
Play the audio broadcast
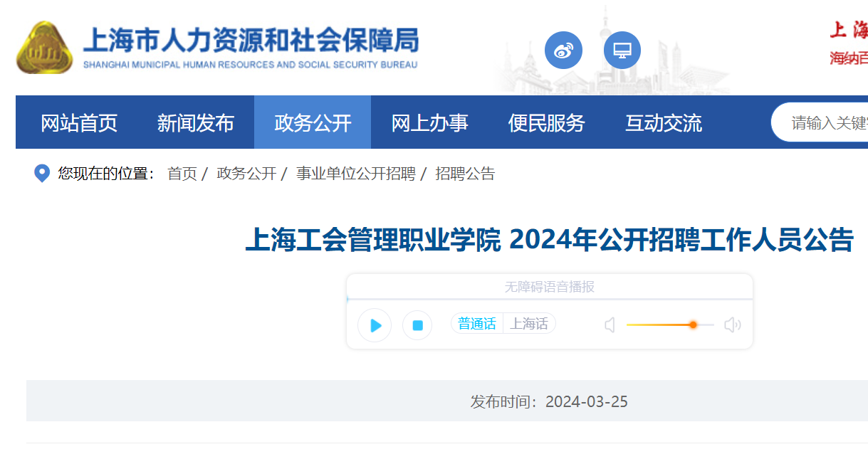(x=375, y=325)
